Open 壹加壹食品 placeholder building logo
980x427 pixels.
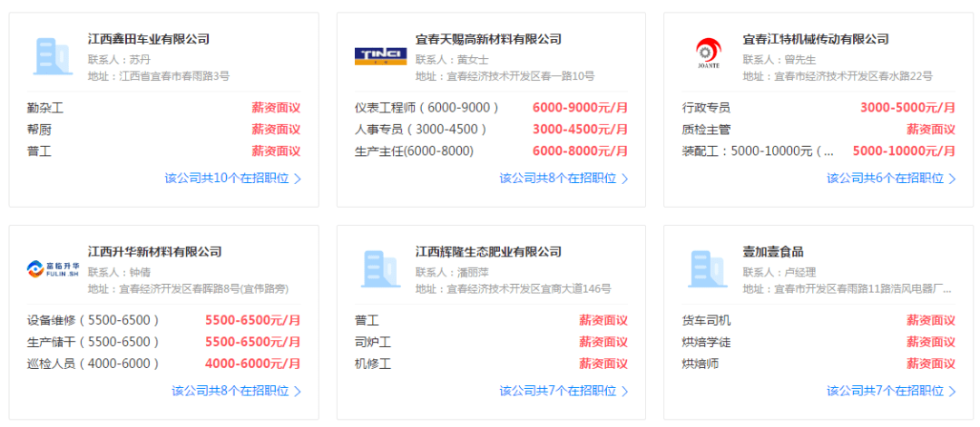[x=707, y=269]
